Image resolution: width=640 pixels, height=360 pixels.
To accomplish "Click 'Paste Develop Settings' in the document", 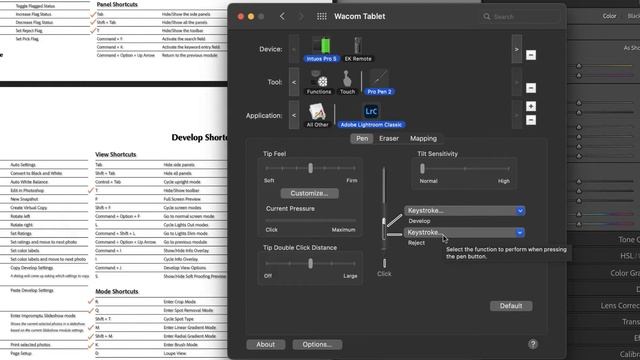I will coord(32,290).
